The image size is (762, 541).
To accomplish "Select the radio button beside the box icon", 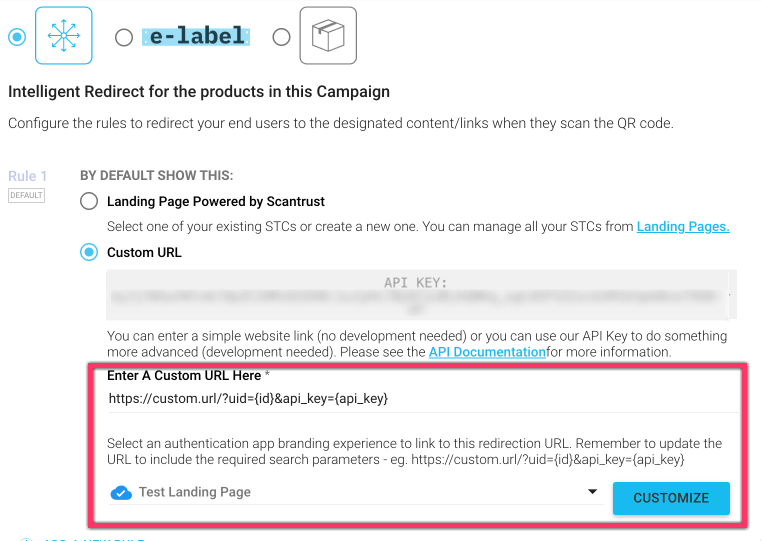I will [x=281, y=37].
